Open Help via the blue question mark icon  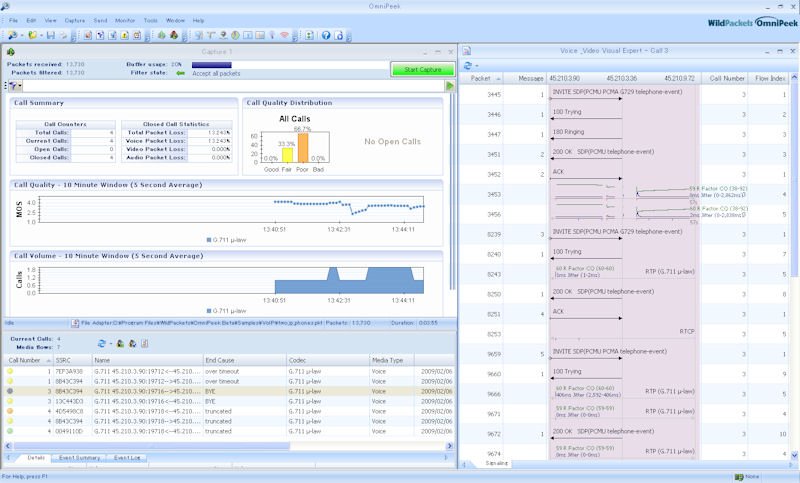(326, 35)
